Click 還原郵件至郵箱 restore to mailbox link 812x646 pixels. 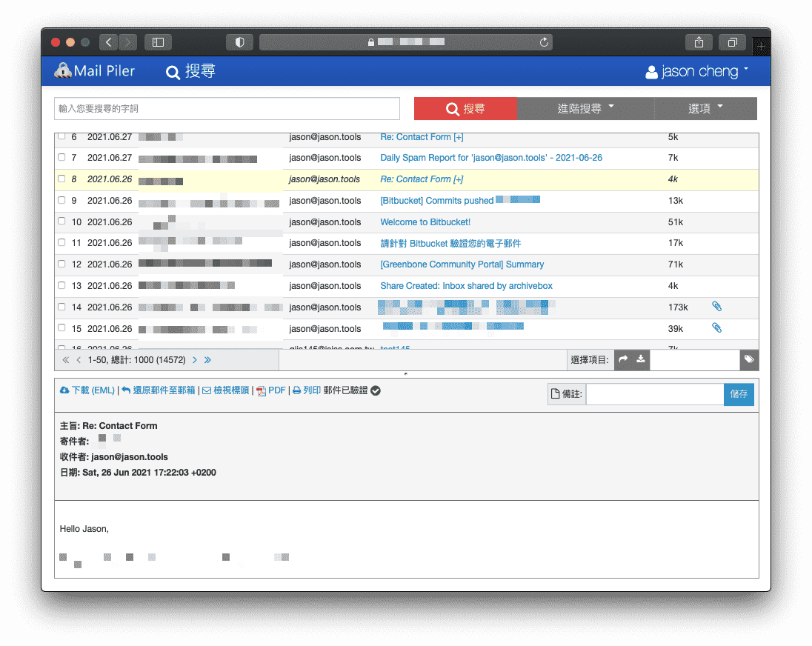tap(159, 390)
